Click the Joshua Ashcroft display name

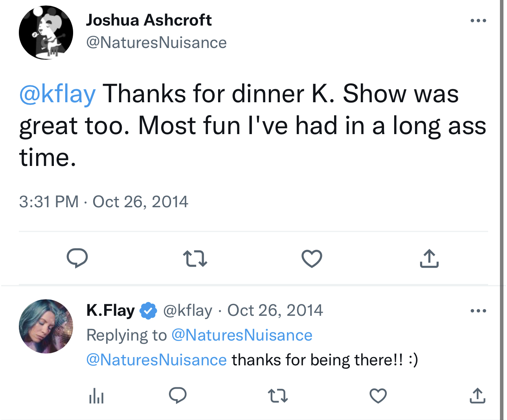pos(149,20)
